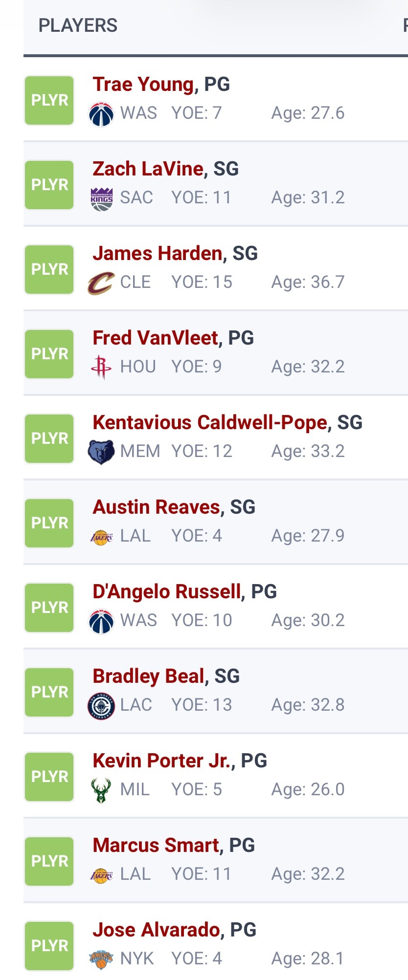Click the PLYR badge for Kevin Porter Jr.

coord(49,777)
